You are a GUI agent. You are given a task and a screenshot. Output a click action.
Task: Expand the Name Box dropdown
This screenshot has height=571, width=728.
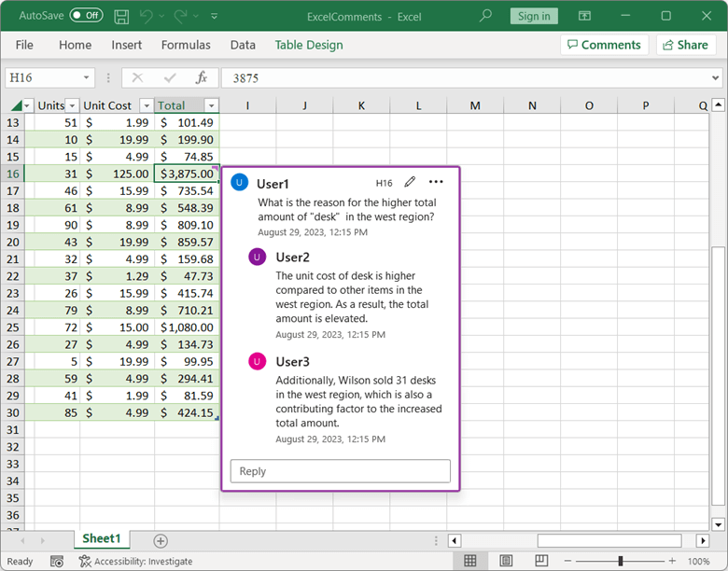click(x=87, y=78)
